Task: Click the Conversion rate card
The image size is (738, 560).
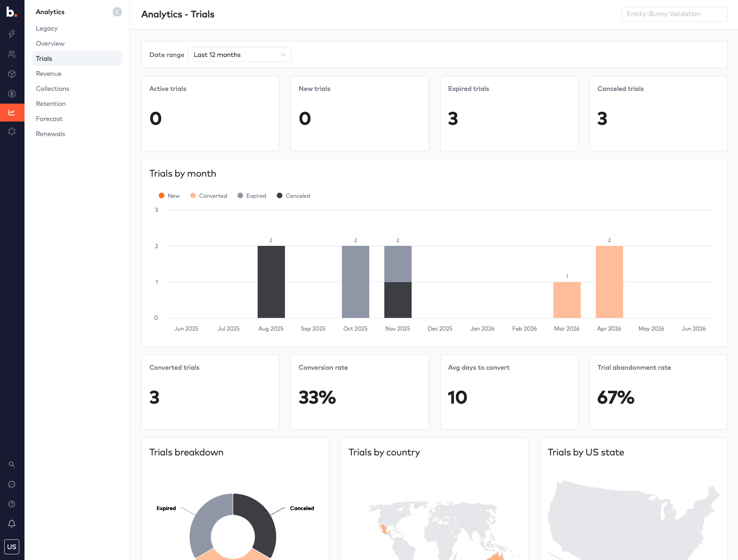Action: [360, 392]
